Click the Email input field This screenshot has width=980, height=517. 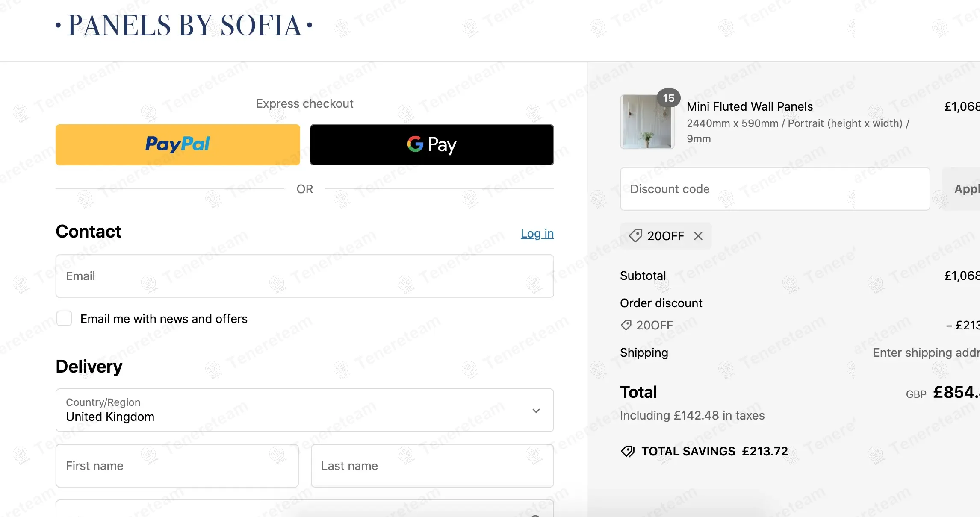(x=304, y=276)
